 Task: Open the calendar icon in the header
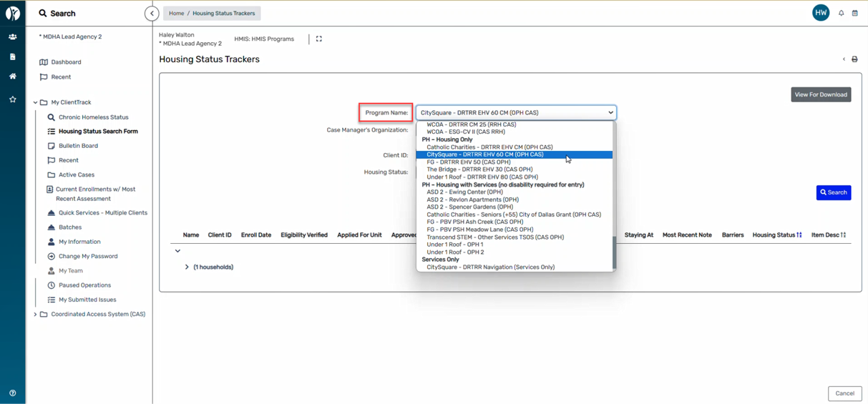(x=854, y=14)
